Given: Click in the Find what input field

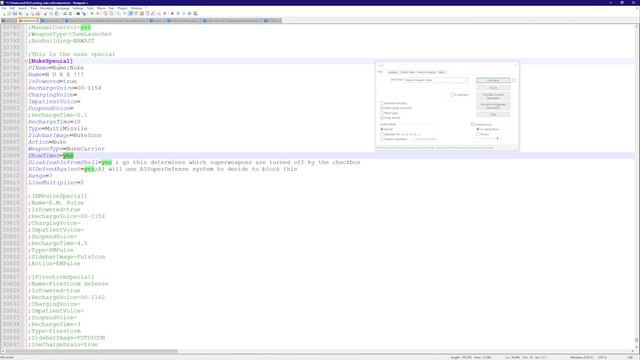Looking at the screenshot, I should [x=435, y=80].
